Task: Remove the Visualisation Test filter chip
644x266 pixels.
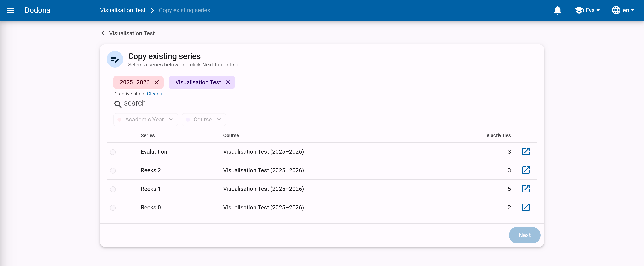Action: [x=228, y=82]
